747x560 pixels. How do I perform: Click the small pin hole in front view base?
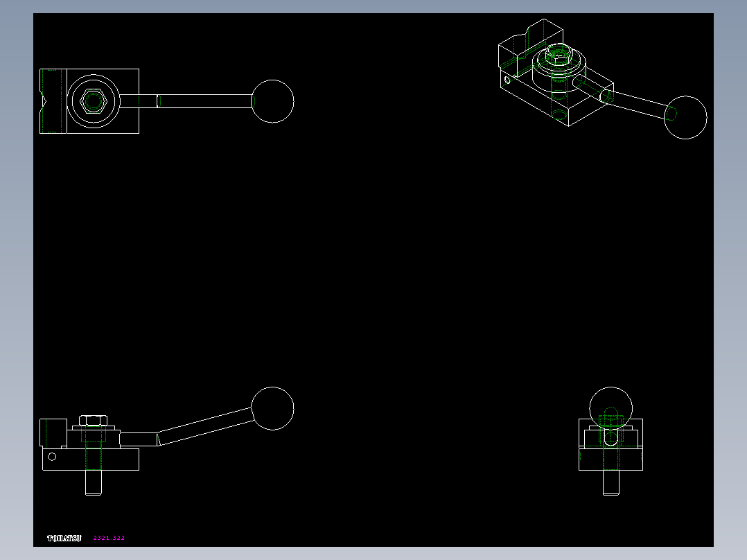(53, 457)
